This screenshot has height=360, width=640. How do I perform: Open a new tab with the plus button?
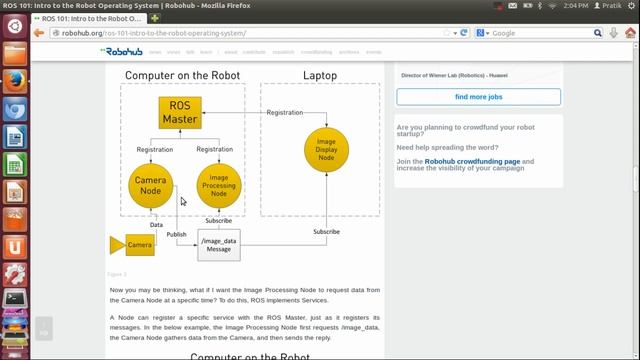tap(155, 18)
